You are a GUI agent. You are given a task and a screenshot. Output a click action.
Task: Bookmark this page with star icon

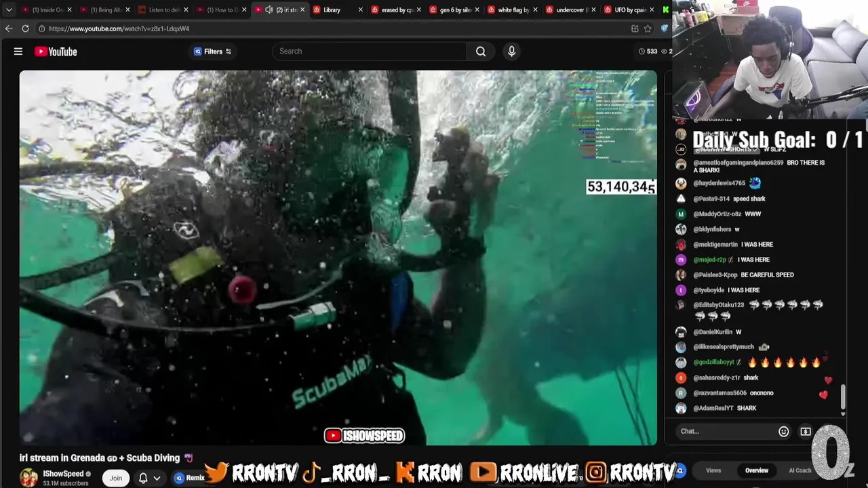[x=648, y=28]
